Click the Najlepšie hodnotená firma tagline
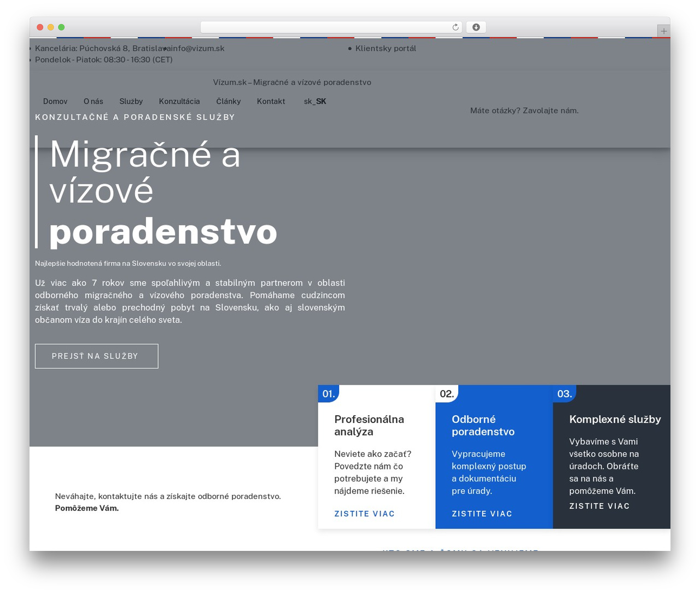This screenshot has width=700, height=593. pyautogui.click(x=128, y=263)
